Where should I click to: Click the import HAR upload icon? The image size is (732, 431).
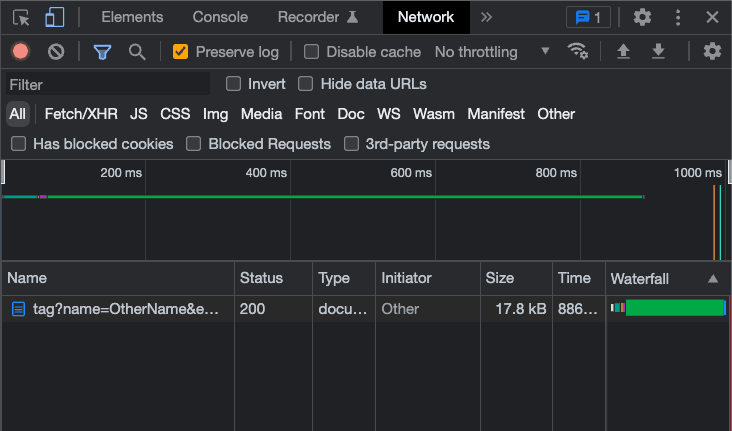(623, 52)
